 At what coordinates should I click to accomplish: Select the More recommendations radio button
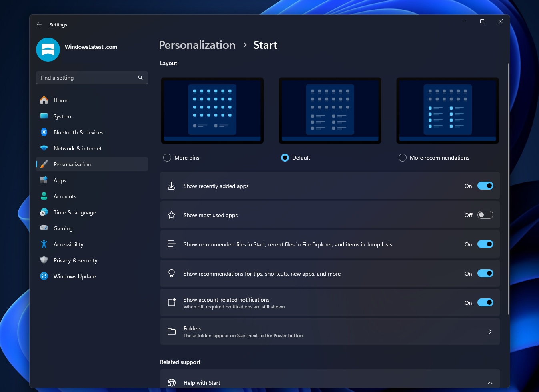[403, 158]
